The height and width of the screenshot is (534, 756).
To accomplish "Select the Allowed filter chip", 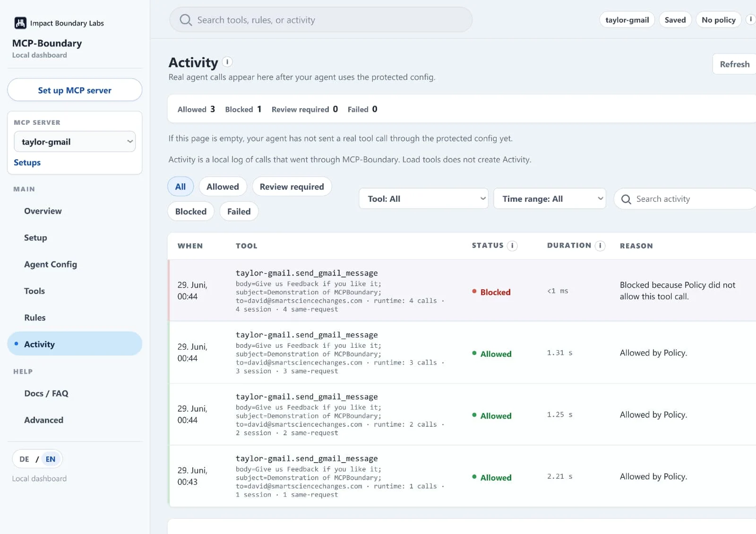I will coord(223,187).
